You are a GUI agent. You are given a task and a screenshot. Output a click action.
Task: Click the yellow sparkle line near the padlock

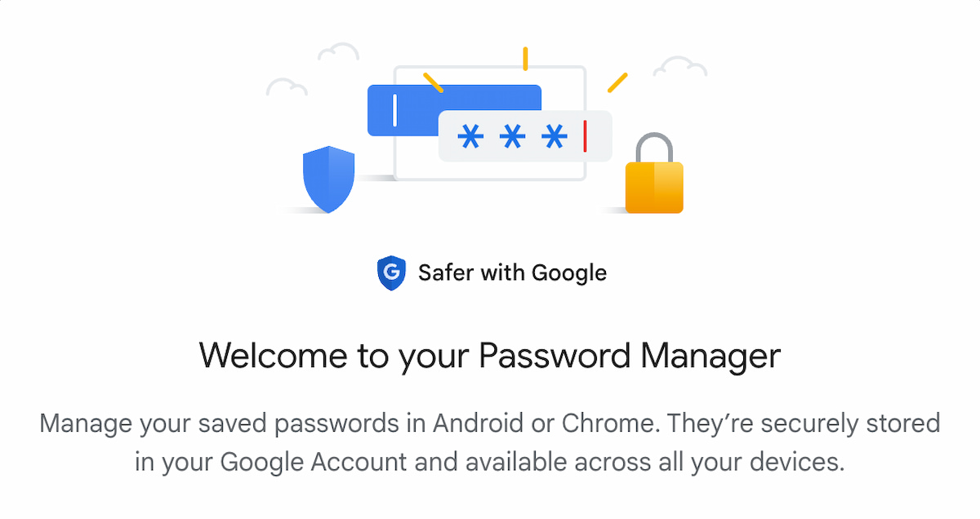pos(617,82)
